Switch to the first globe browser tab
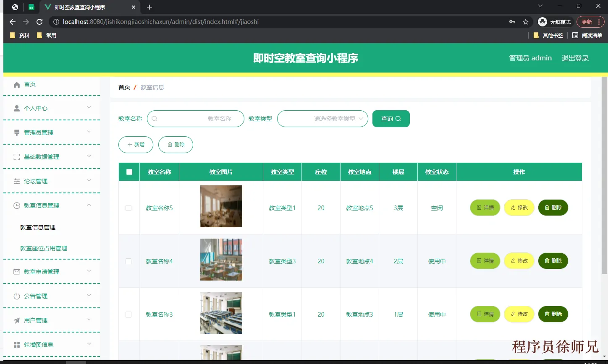 (15, 7)
